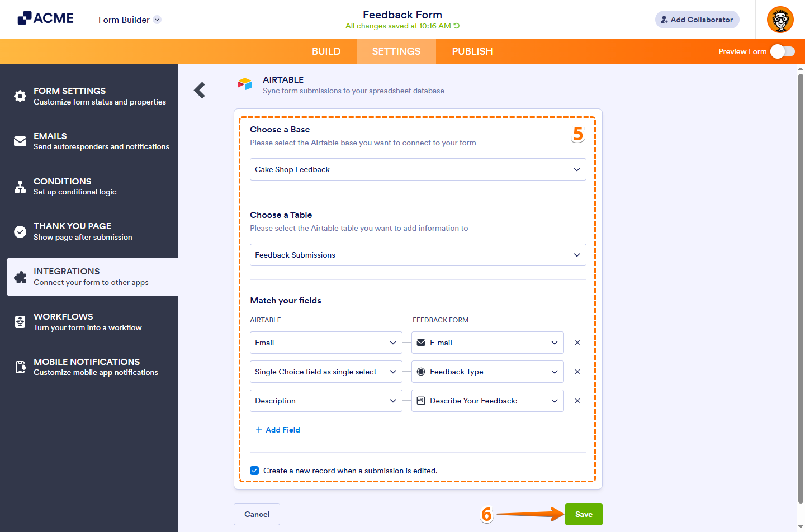Click the Thank You Page checkmark icon
The image size is (805, 532).
(x=20, y=231)
